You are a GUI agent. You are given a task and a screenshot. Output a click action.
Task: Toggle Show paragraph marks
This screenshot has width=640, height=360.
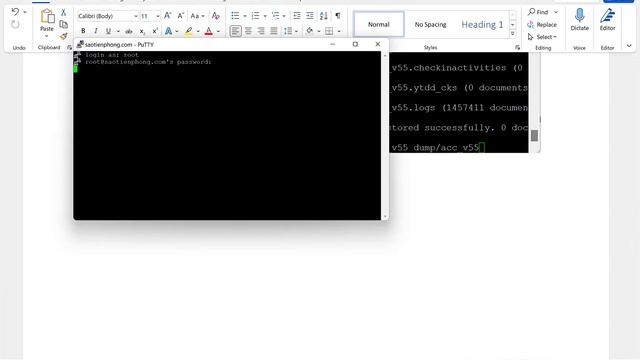tap(338, 16)
